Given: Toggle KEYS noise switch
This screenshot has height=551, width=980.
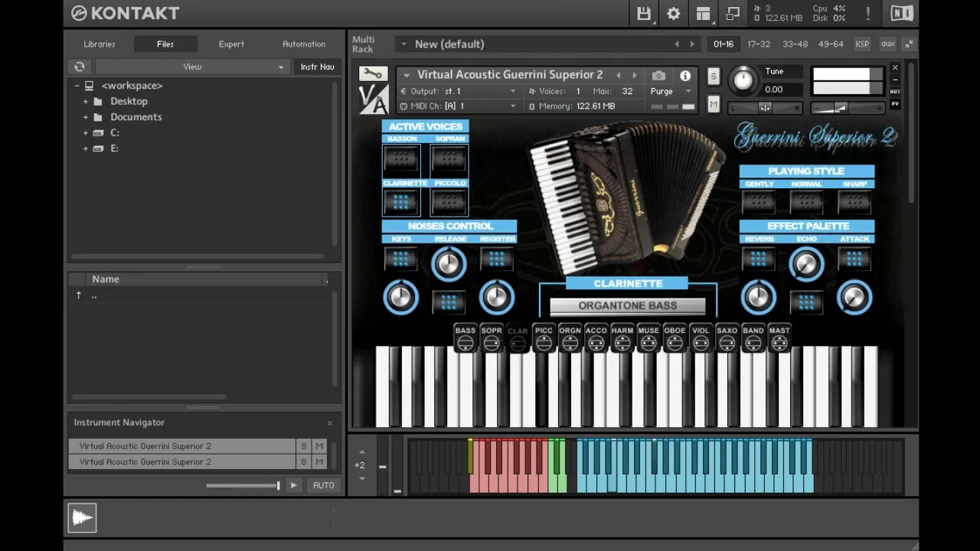Looking at the screenshot, I should click(x=400, y=259).
